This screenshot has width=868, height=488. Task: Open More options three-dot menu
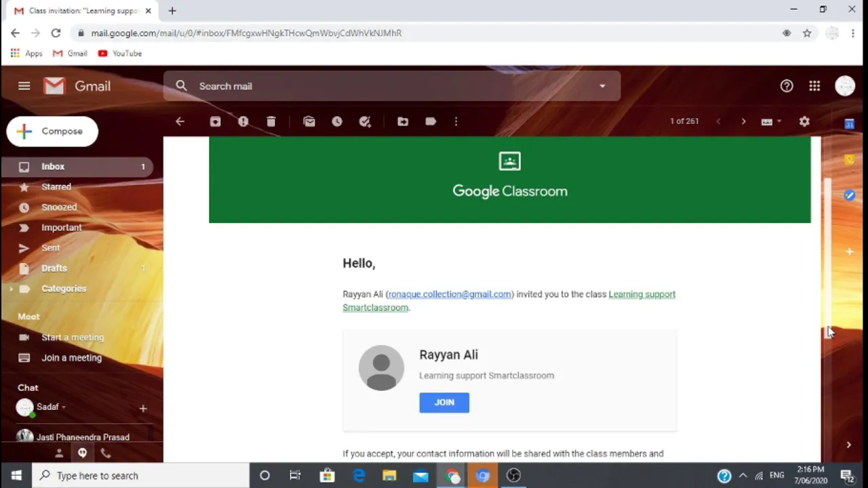[x=456, y=121]
